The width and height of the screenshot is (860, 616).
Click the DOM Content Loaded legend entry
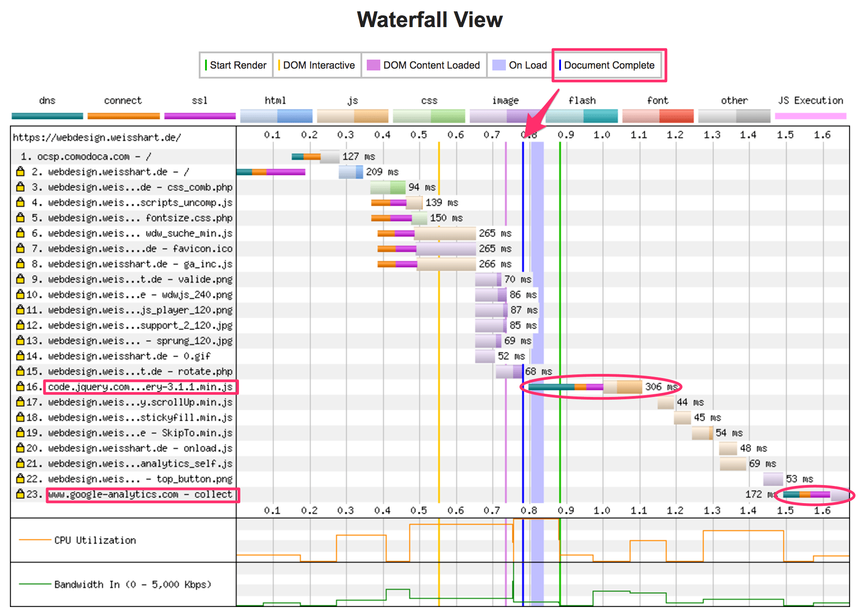pos(423,65)
